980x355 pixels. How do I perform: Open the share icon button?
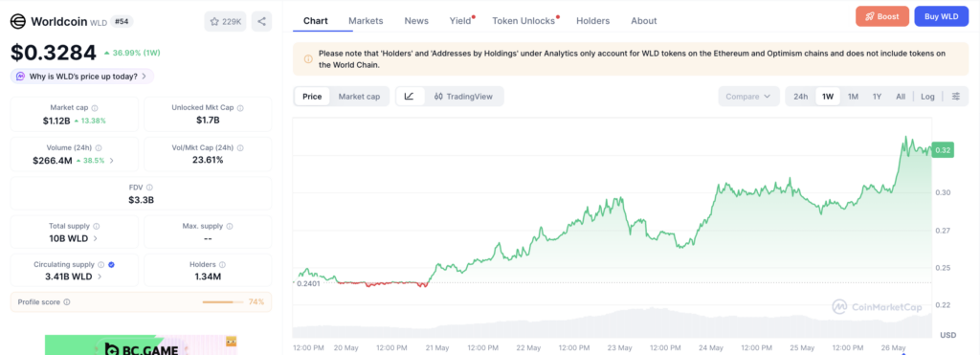(x=261, y=21)
